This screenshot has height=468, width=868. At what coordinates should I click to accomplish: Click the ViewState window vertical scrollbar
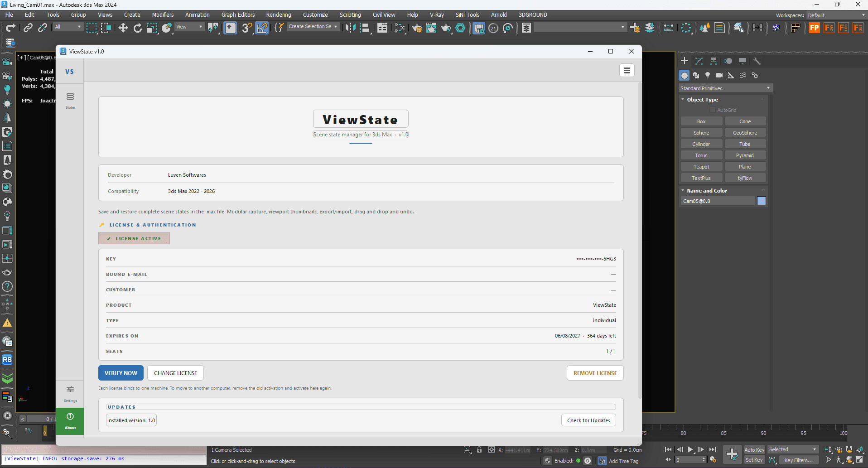coord(640,240)
